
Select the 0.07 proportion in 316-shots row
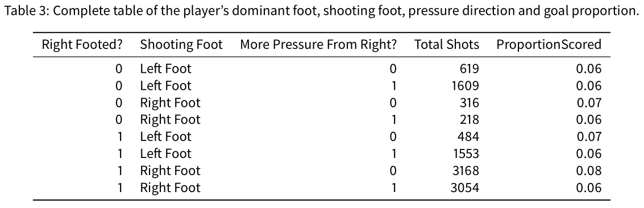(589, 102)
